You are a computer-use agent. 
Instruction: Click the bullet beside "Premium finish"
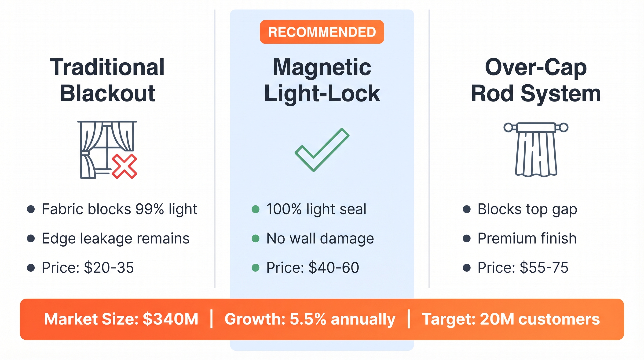[x=466, y=238]
